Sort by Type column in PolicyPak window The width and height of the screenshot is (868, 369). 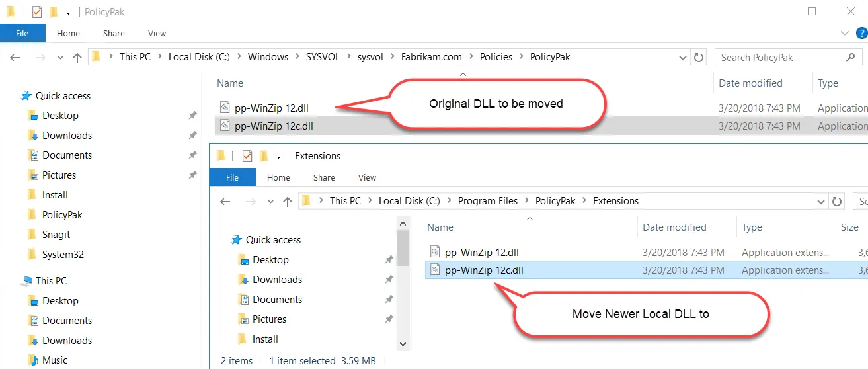coord(828,83)
